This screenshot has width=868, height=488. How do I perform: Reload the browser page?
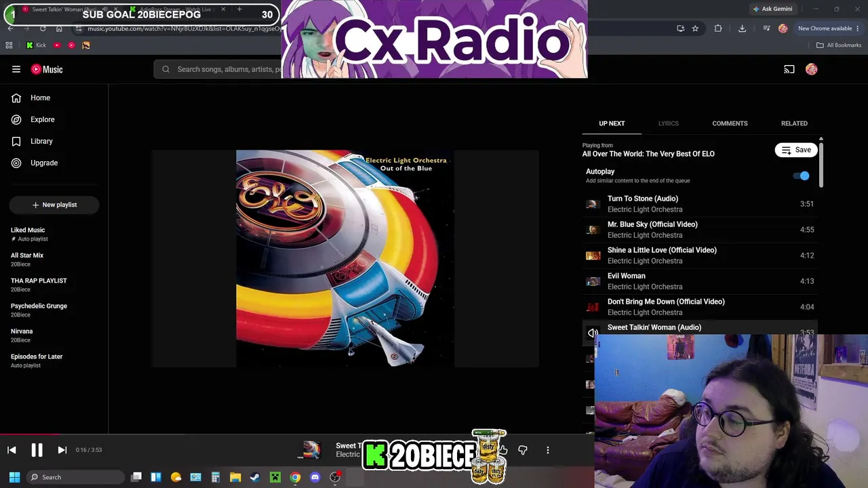point(43,28)
